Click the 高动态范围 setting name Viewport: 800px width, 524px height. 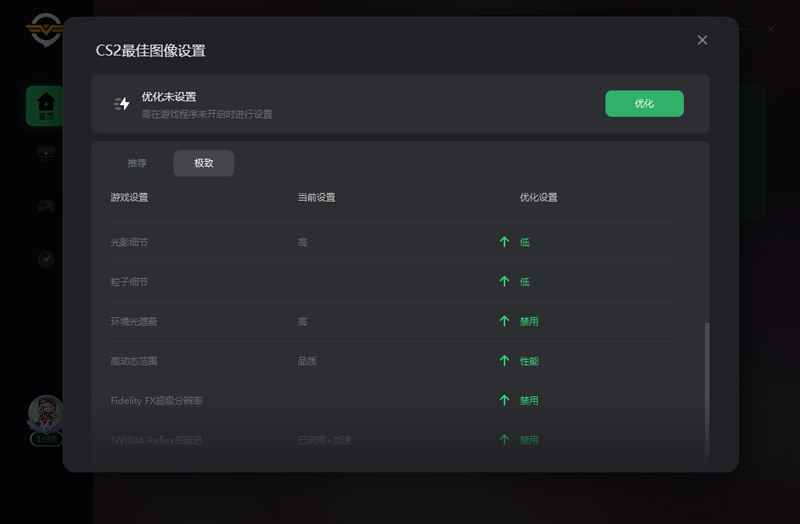(x=134, y=361)
